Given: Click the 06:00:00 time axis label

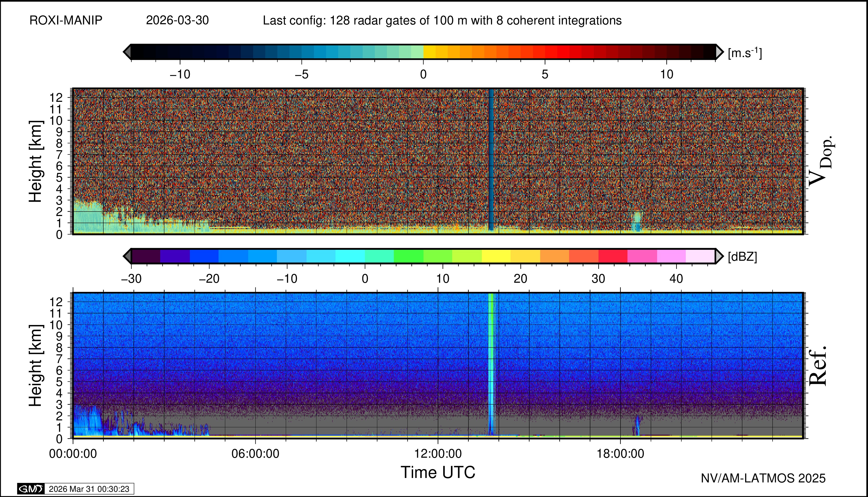Looking at the screenshot, I should pos(255,454).
